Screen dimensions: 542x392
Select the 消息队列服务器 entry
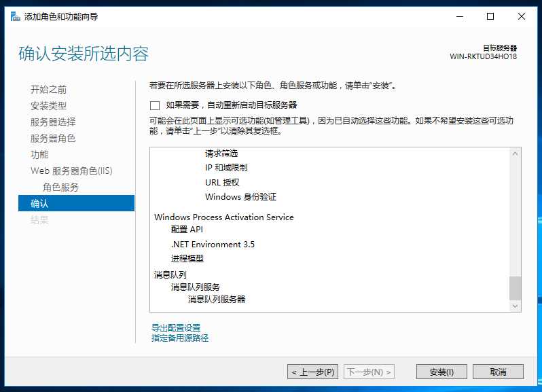217,300
